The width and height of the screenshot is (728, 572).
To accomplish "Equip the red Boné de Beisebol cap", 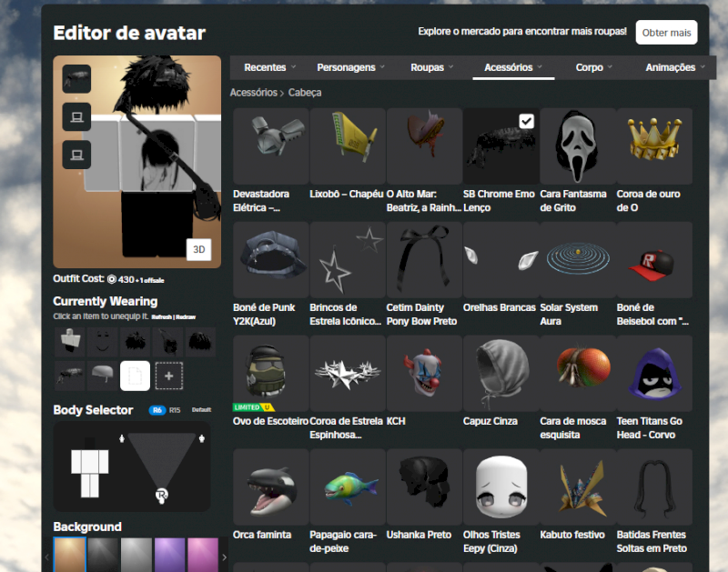I will pos(654,260).
